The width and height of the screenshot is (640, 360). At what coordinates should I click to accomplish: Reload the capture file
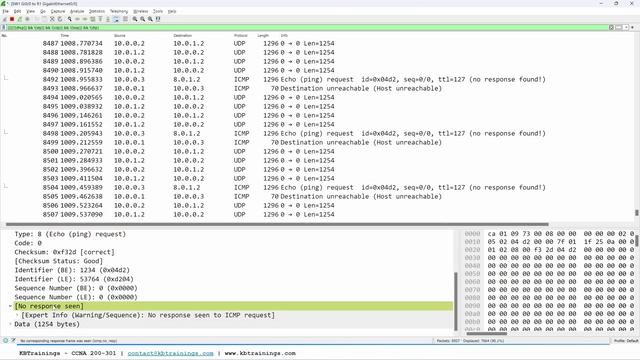(60, 19)
